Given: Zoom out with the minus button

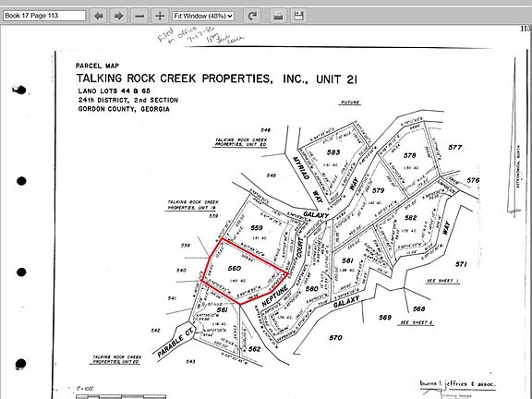Looking at the screenshot, I should [139, 16].
